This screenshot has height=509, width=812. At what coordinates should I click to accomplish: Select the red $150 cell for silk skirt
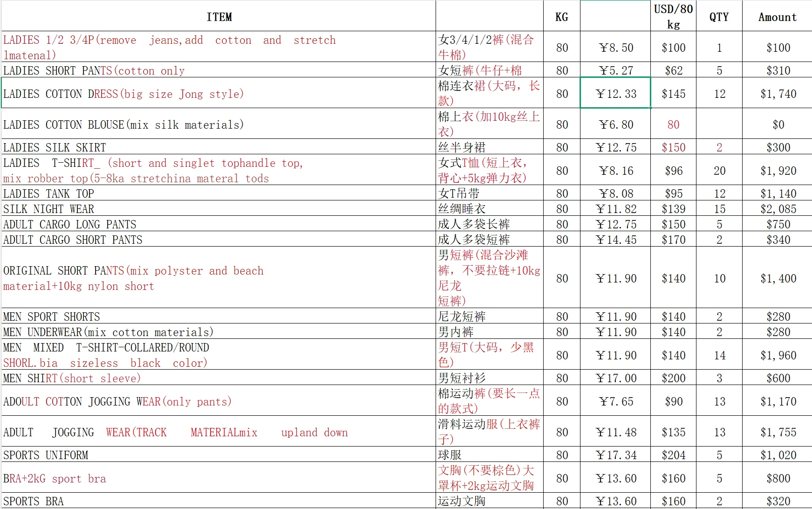pos(673,147)
